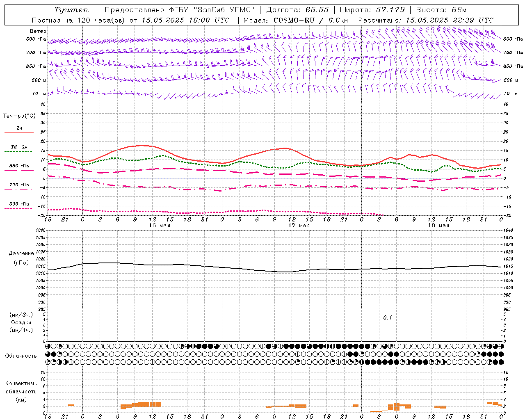Click the black pressure curve line
Image resolution: width=525 pixels, height=420 pixels.
click(x=275, y=270)
